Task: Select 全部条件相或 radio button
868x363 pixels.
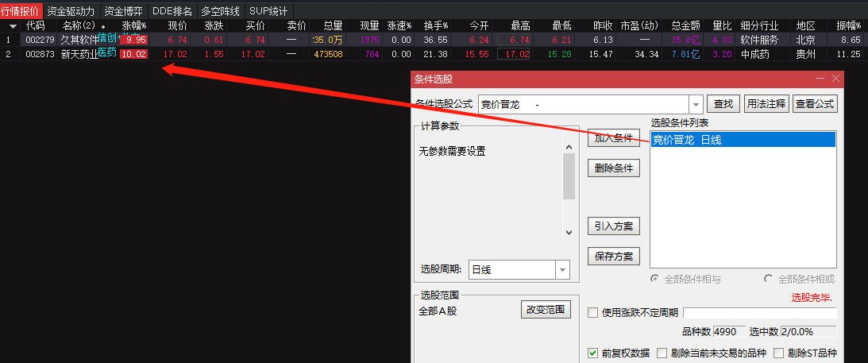Action: (x=769, y=280)
